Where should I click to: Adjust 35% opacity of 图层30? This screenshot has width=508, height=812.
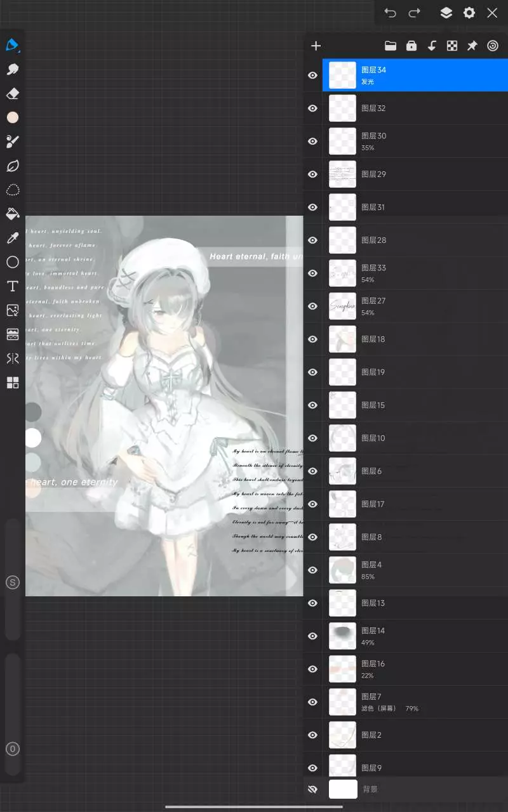click(368, 148)
